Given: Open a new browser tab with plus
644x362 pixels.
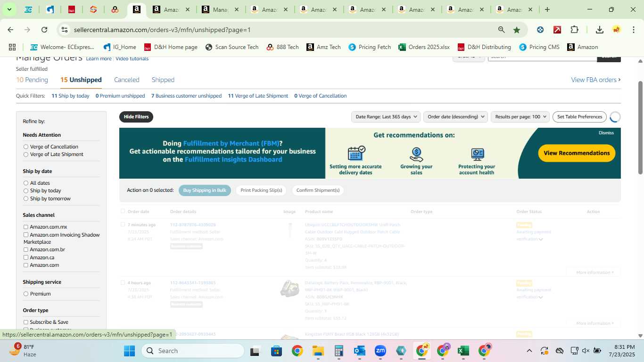Looking at the screenshot, I should (x=547, y=9).
